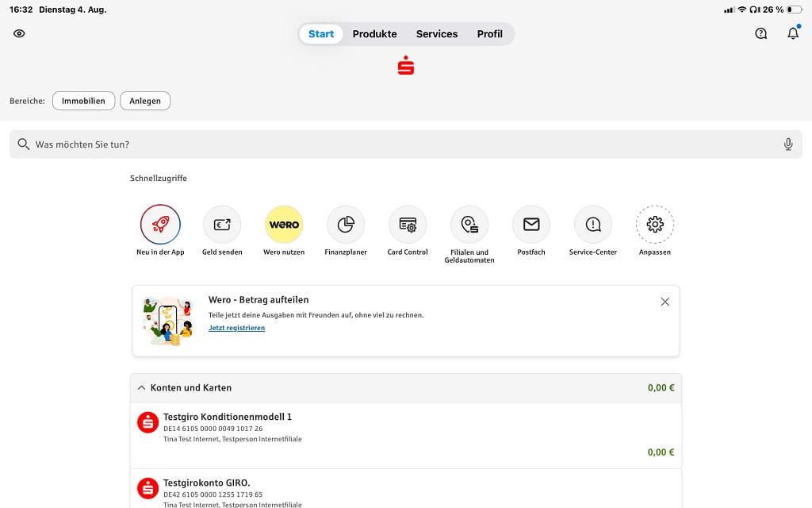Viewport: 812px width, 508px height.
Task: Open Card Control shortcut icon
Action: pyautogui.click(x=408, y=225)
